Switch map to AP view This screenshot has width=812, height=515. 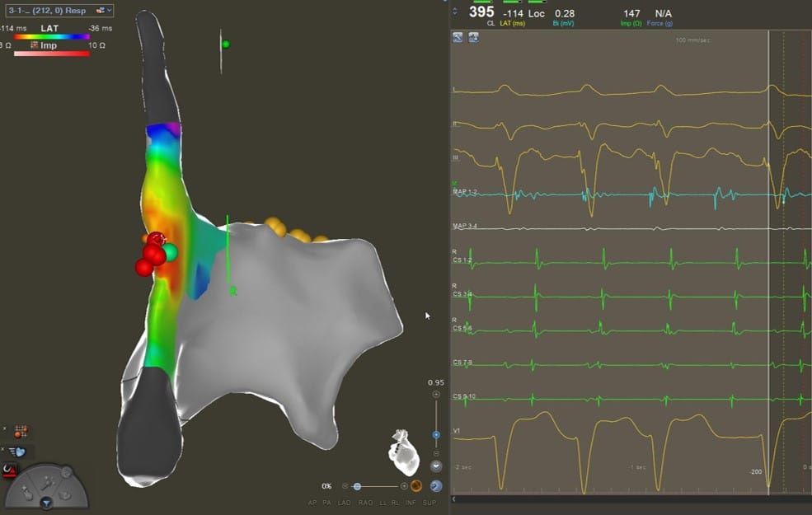(x=312, y=503)
